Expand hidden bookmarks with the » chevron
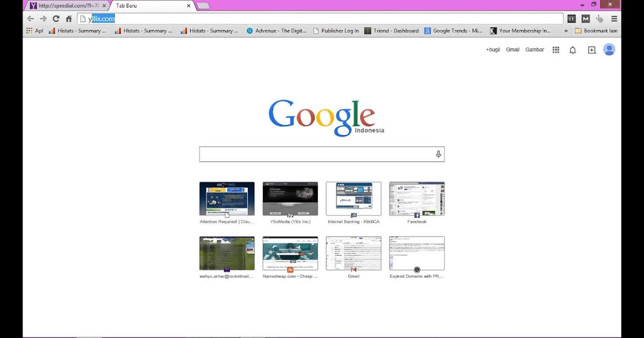 [x=566, y=31]
